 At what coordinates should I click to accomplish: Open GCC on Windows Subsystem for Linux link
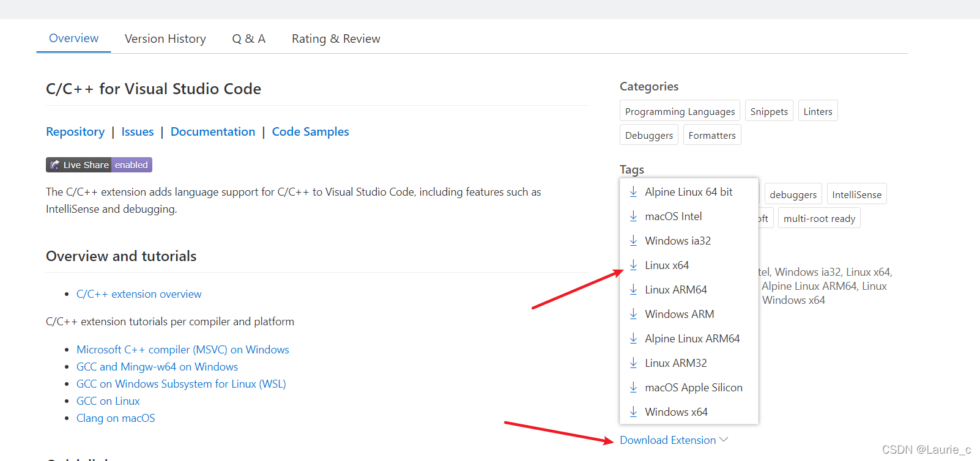tap(181, 384)
